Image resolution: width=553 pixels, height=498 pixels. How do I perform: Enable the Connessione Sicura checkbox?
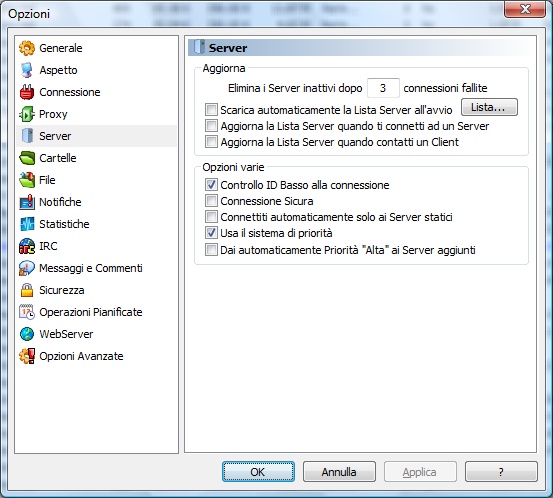(x=211, y=200)
